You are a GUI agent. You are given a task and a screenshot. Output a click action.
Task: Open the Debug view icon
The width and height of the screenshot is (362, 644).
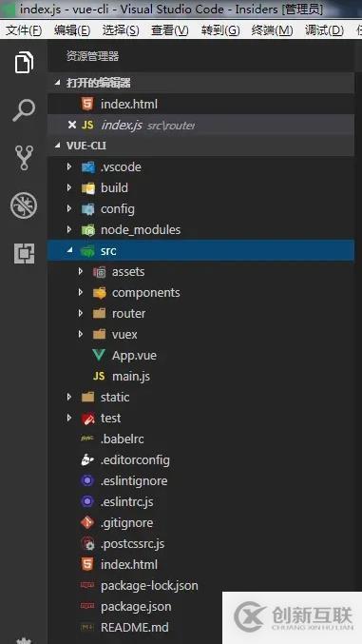[x=24, y=205]
